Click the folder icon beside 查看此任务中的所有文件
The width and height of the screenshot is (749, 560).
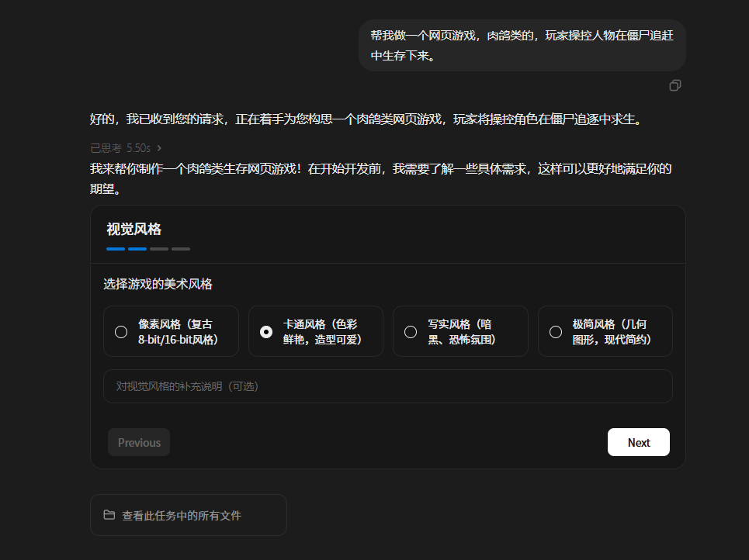point(109,515)
